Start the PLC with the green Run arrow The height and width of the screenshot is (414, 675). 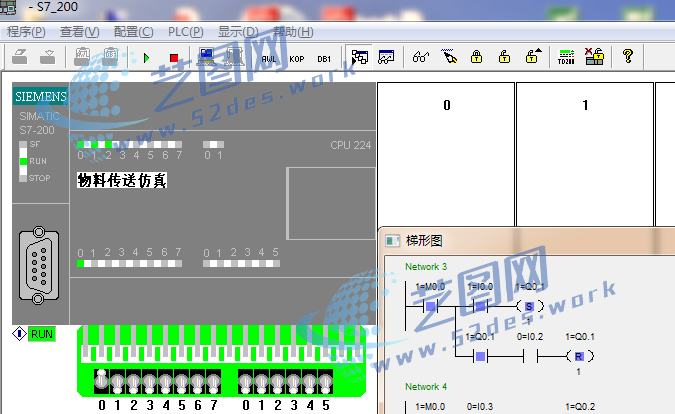146,58
